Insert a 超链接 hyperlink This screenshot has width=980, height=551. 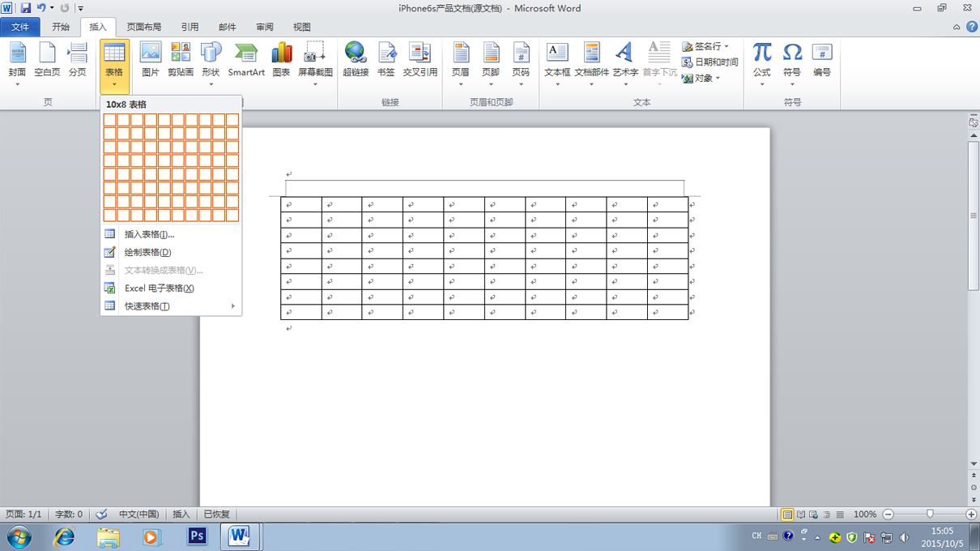point(356,59)
